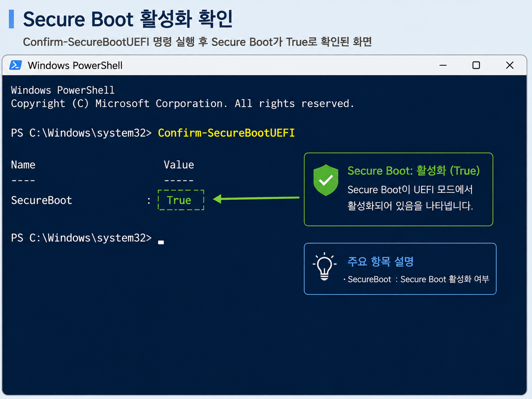
Task: Click the Name column header
Action: point(23,165)
